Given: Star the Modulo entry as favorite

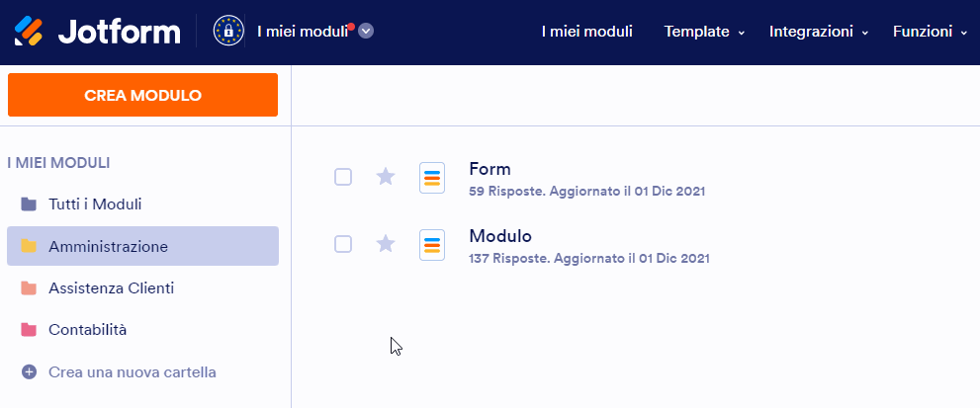Looking at the screenshot, I should point(386,244).
